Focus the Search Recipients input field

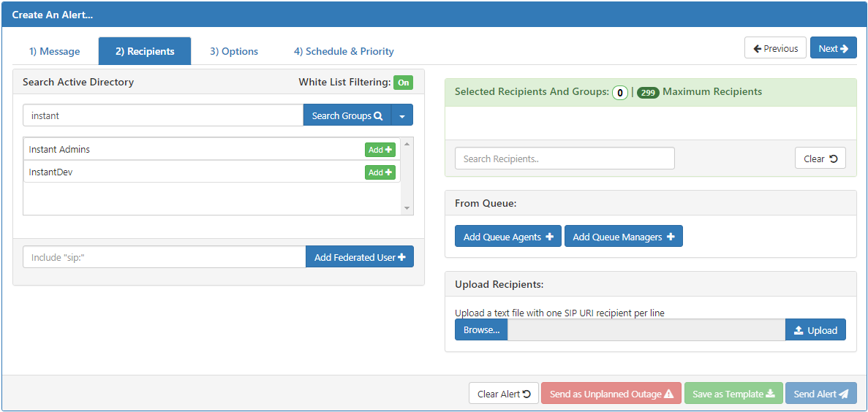coord(565,159)
